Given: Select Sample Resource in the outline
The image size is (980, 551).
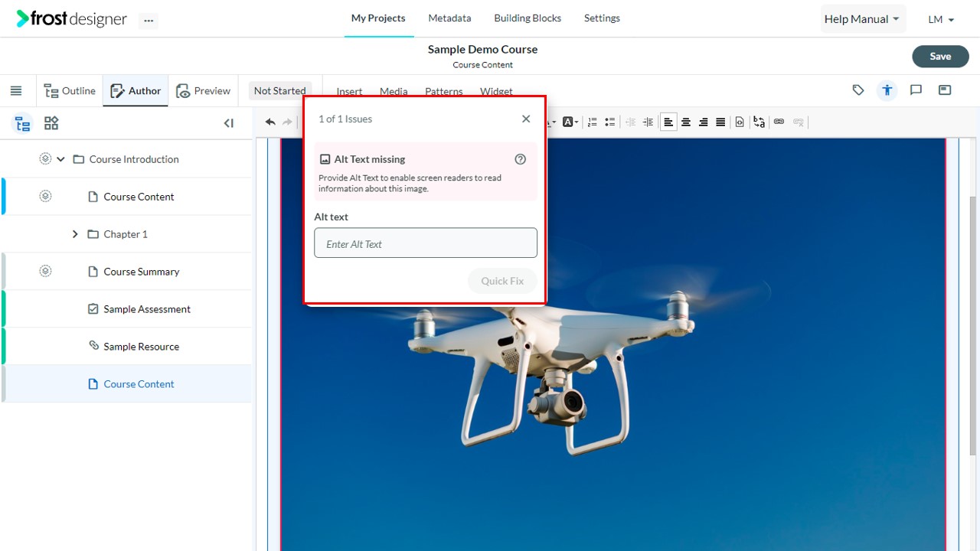Looking at the screenshot, I should click(142, 347).
